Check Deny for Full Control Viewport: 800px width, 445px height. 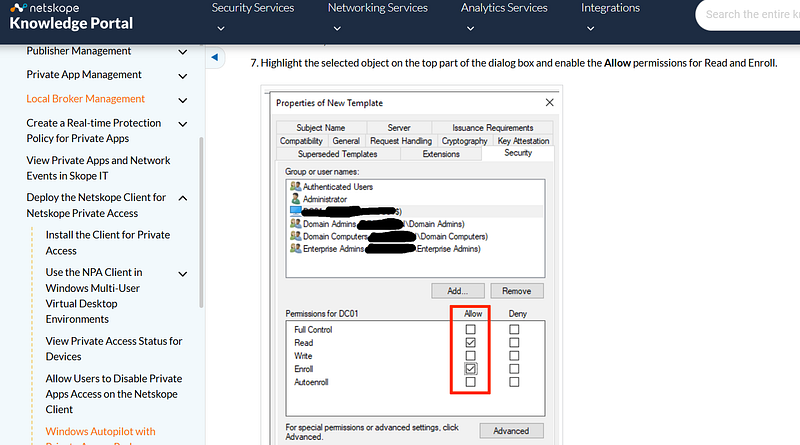(x=514, y=329)
